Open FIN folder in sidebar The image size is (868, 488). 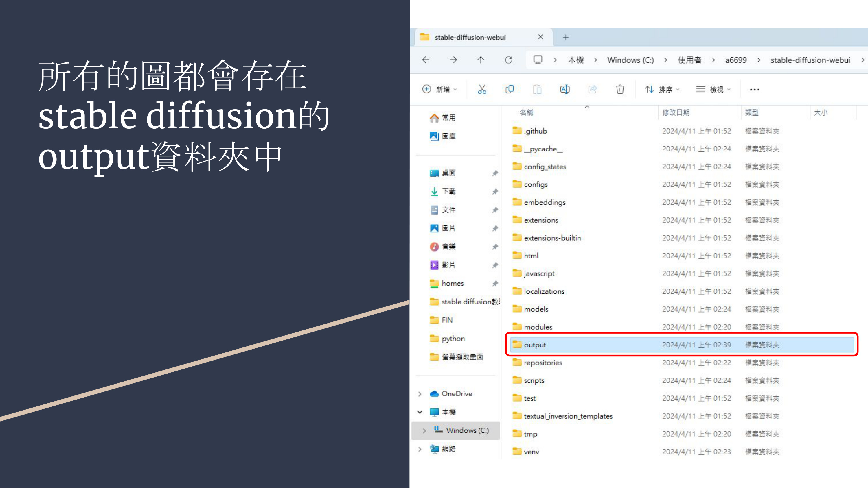click(x=441, y=320)
